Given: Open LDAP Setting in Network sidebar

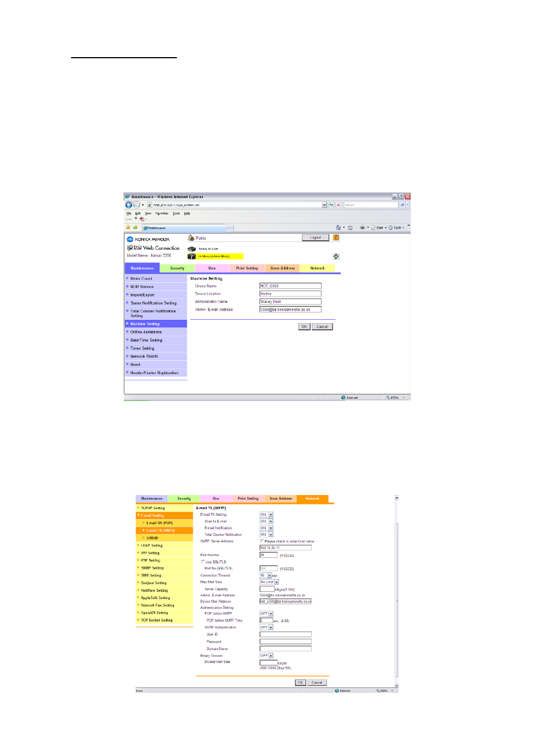Looking at the screenshot, I should pyautogui.click(x=165, y=545).
